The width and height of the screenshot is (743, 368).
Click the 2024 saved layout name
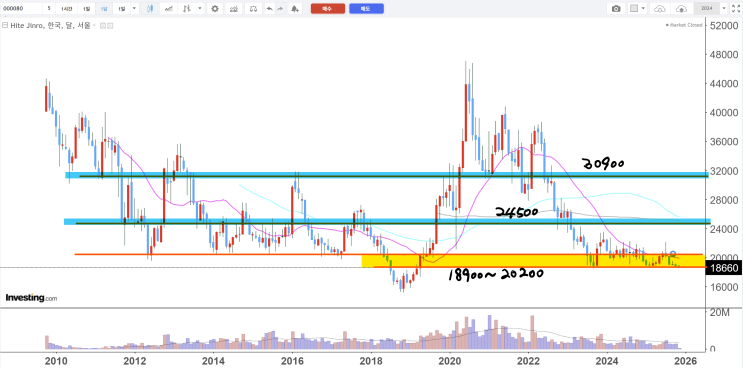(x=707, y=9)
